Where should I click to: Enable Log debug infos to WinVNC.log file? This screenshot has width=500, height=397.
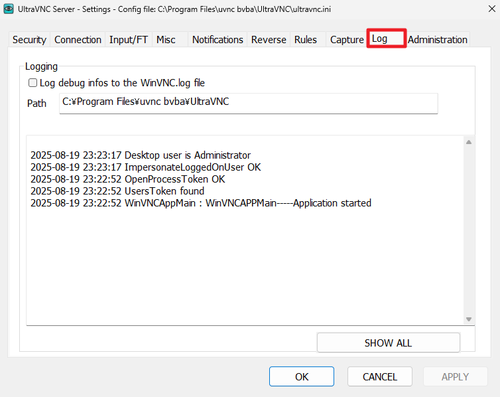coord(32,83)
